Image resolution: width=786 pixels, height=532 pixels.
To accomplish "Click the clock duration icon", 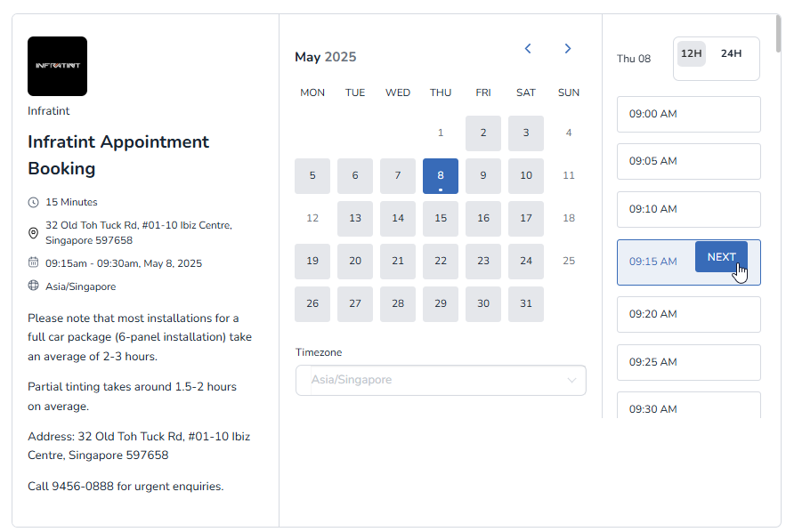I will coord(33,202).
